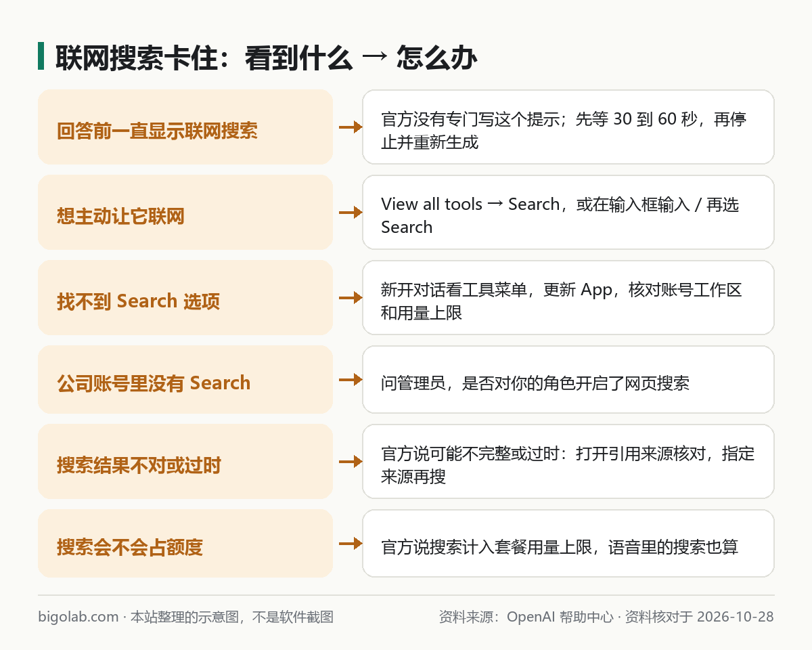812x650 pixels.
Task: Select the card 找不到 Search 选项
Action: click(185, 297)
